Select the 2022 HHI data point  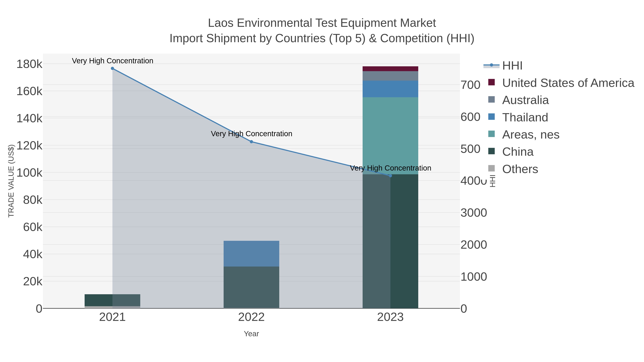(252, 142)
